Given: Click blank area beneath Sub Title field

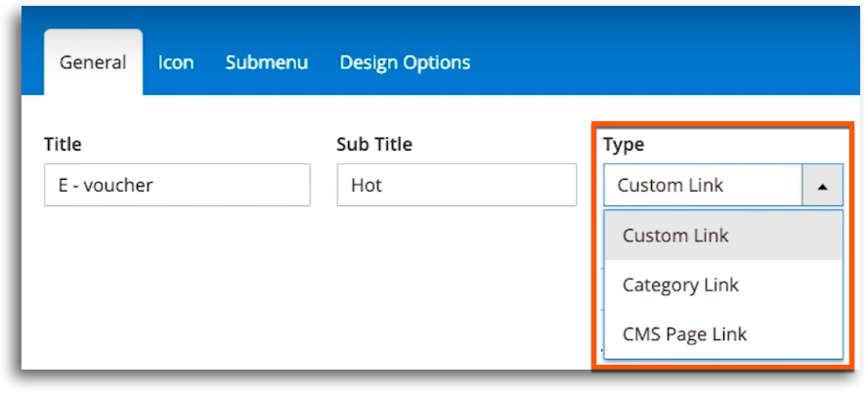Looking at the screenshot, I should (x=456, y=287).
